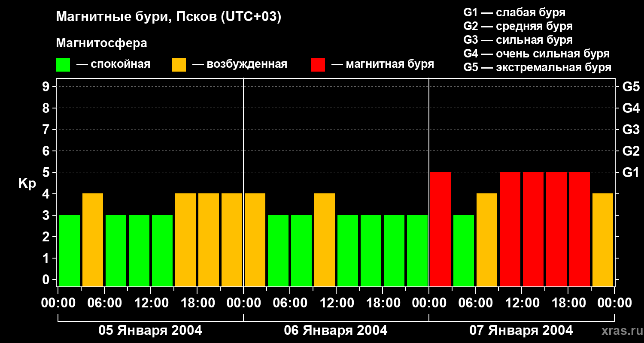This screenshot has height=343, width=644.
Task: Click the G3 label on the right axis
Action: [631, 130]
